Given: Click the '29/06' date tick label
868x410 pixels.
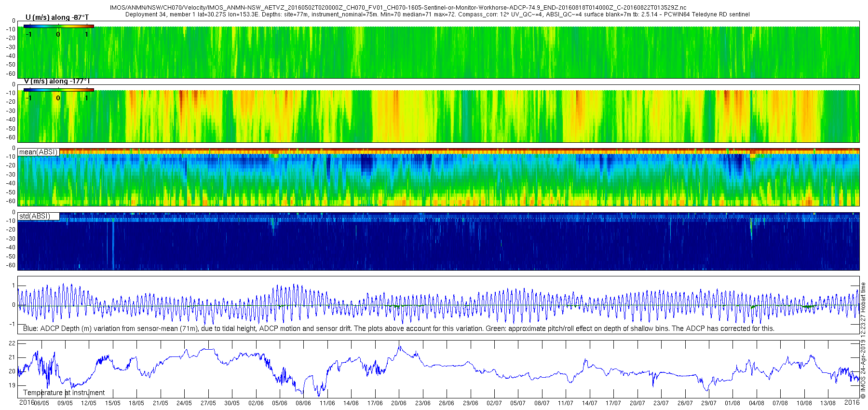Looking at the screenshot, I should point(471,403).
